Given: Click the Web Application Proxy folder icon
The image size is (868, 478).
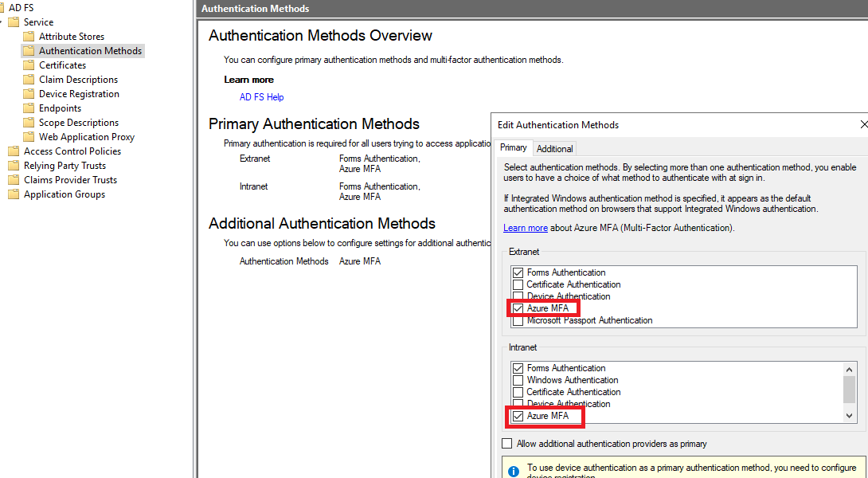Looking at the screenshot, I should point(29,137).
